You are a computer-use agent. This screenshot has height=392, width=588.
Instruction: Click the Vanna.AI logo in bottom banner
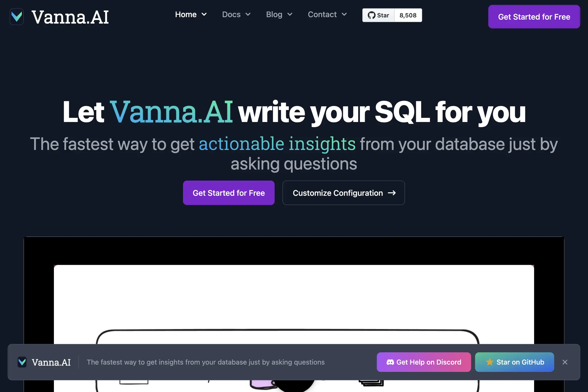[22, 362]
